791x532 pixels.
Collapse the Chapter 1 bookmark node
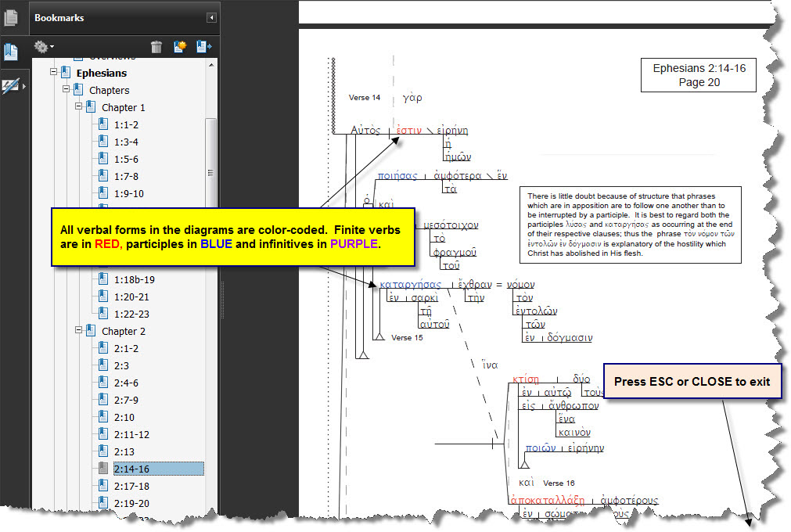pos(78,106)
